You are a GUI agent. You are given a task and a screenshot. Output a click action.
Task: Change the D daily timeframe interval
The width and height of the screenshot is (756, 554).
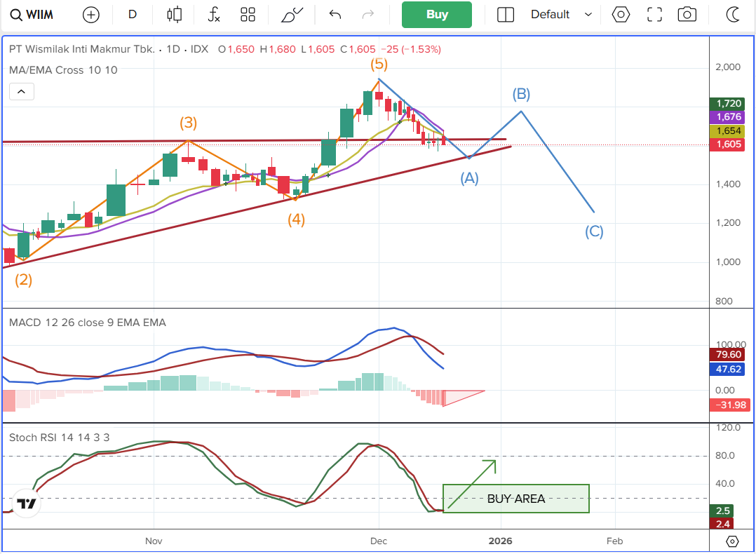(133, 15)
